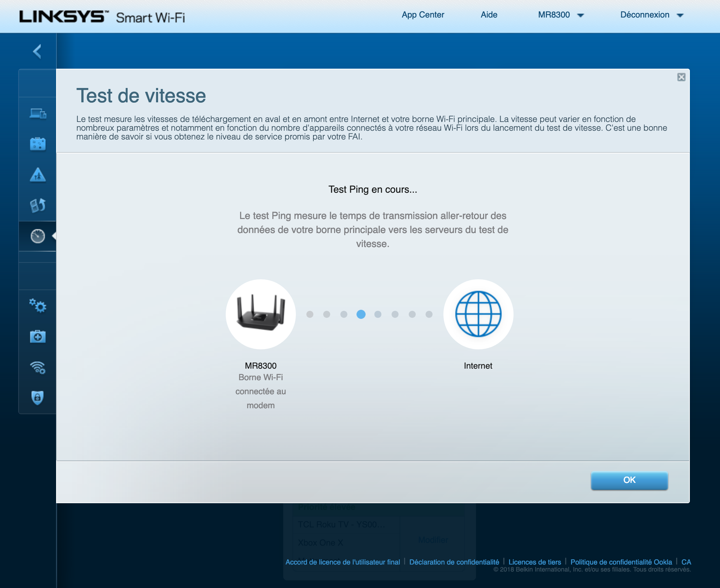720x588 pixels.
Task: Open Politique de confidentialité Ookla link
Action: 621,562
